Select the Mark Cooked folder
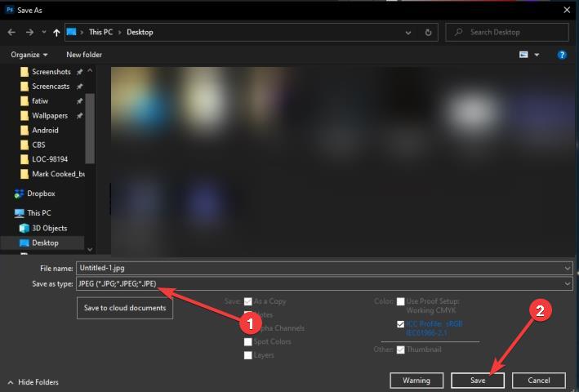The width and height of the screenshot is (579, 392). tap(58, 174)
